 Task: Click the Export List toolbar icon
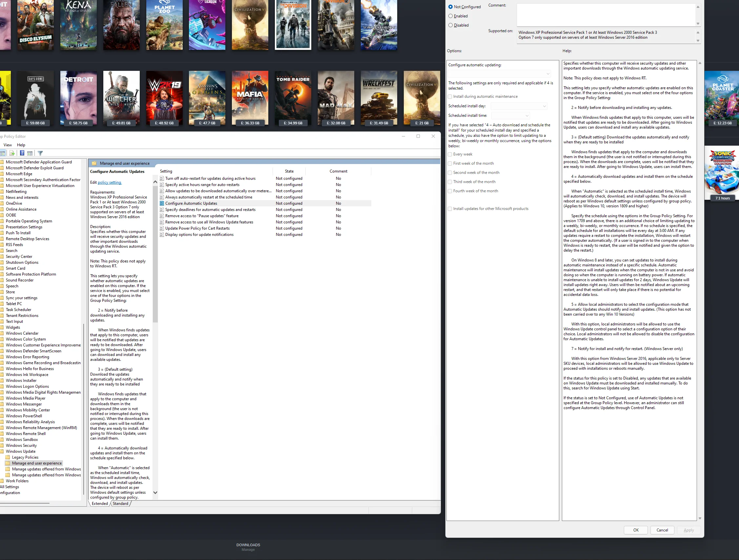coord(12,153)
